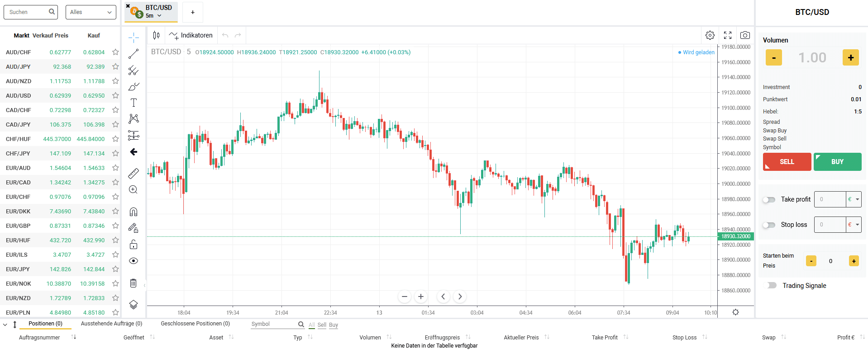Open chart settings gear
Image resolution: width=868 pixels, height=353 pixels.
click(x=710, y=35)
